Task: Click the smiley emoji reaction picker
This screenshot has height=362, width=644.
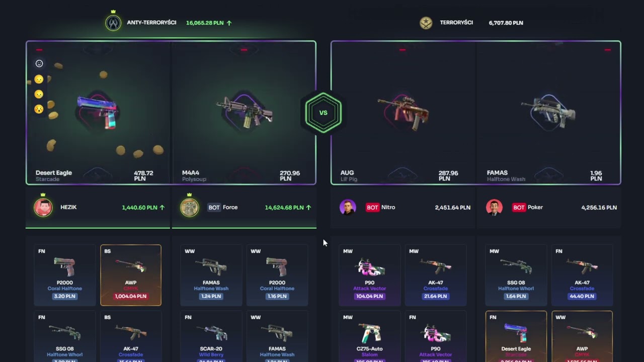Action: coord(39,63)
